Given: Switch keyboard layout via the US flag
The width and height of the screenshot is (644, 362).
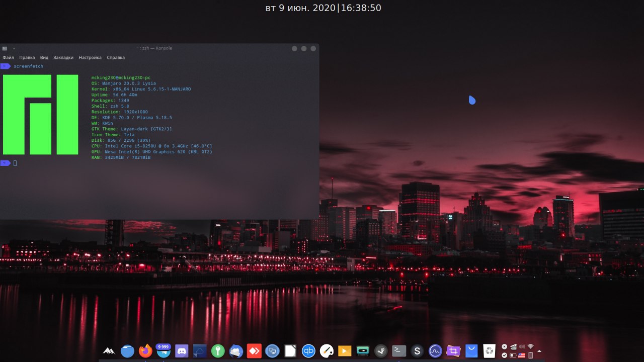Looking at the screenshot, I should coord(522,355).
